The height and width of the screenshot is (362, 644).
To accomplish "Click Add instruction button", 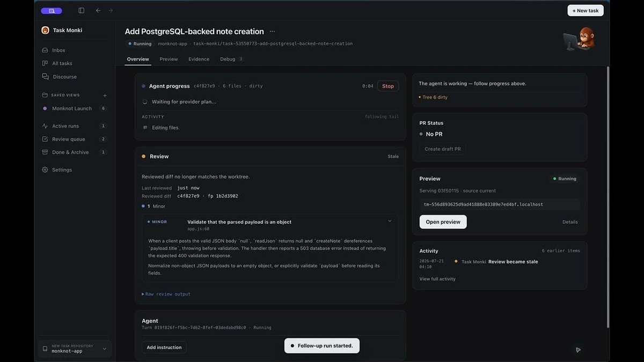I will pos(164,348).
